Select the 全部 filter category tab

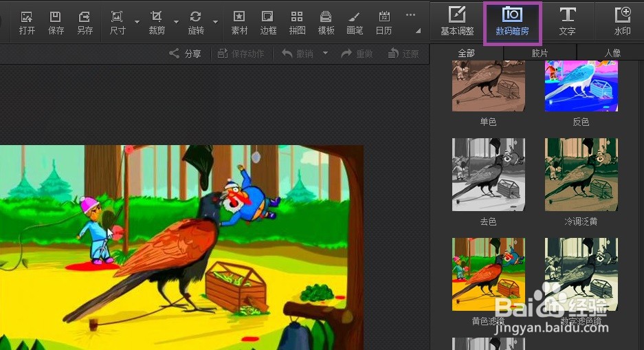(x=466, y=53)
